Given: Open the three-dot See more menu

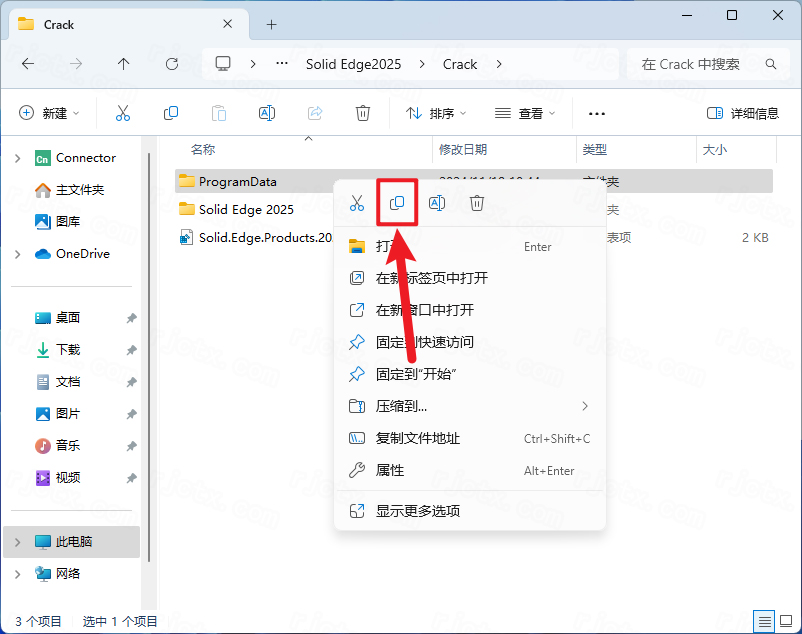Looking at the screenshot, I should pos(597,113).
